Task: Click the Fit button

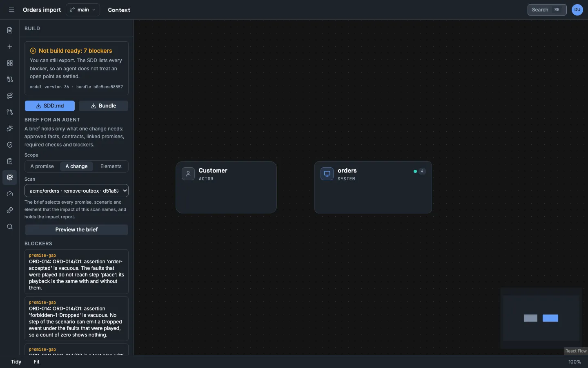Action: (36, 362)
